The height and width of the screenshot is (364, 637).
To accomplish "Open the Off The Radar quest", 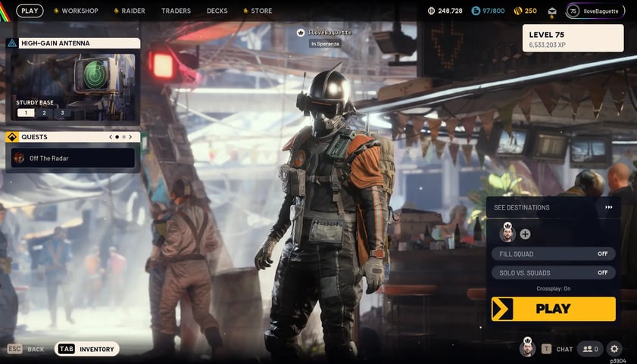I will (73, 158).
